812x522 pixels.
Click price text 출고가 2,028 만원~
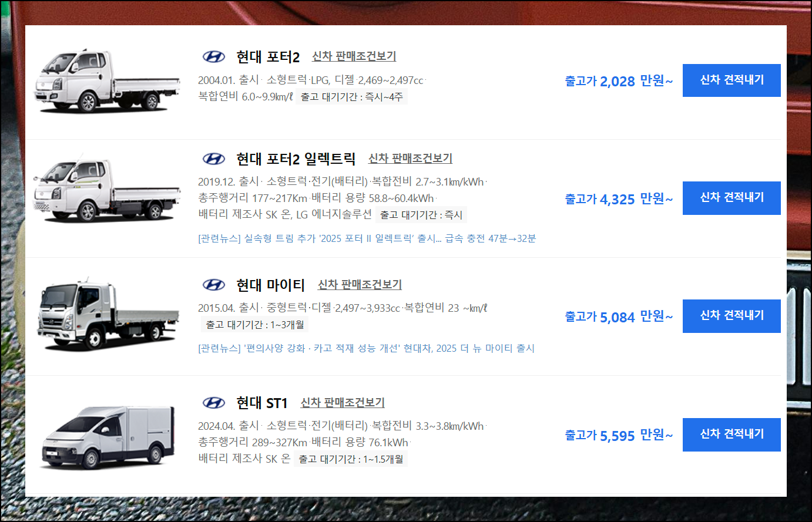tap(619, 81)
